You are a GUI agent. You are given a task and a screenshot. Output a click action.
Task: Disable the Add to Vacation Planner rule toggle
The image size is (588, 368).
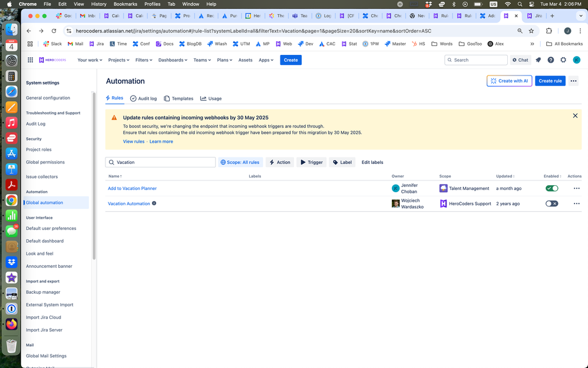point(551,188)
